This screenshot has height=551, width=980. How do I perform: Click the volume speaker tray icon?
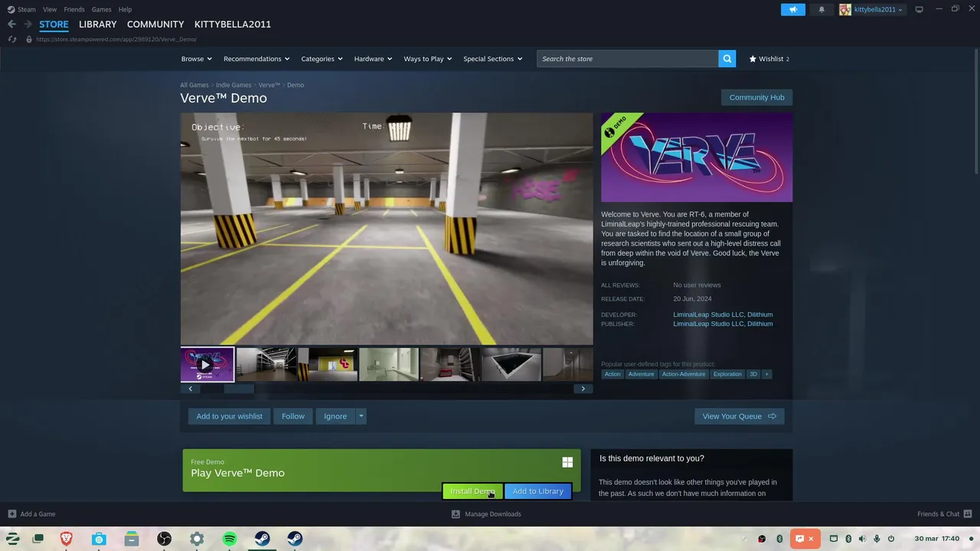coord(862,539)
